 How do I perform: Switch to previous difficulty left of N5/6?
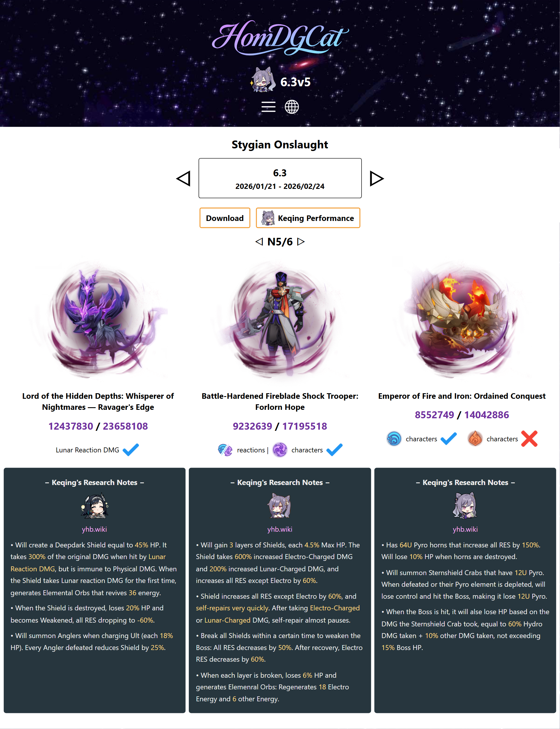pyautogui.click(x=259, y=241)
